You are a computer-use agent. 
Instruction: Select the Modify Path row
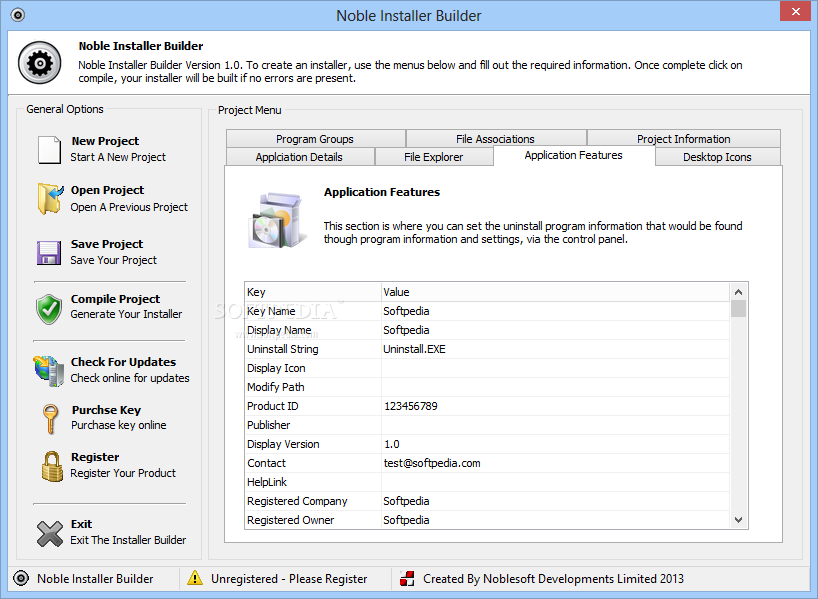pos(487,387)
